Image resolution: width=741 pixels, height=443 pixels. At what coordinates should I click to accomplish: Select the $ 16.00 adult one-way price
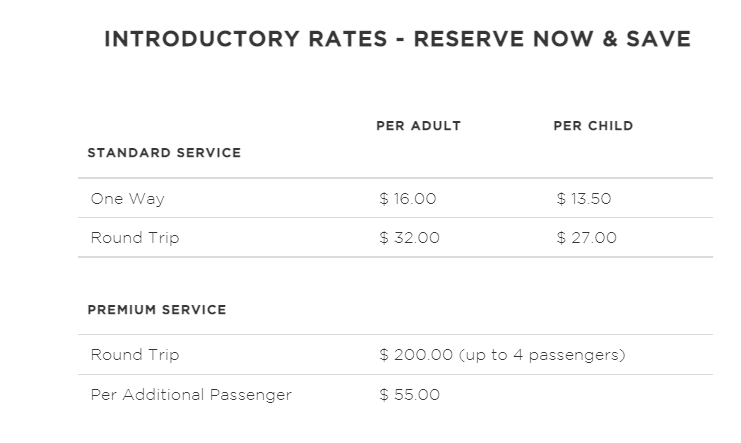coord(407,199)
